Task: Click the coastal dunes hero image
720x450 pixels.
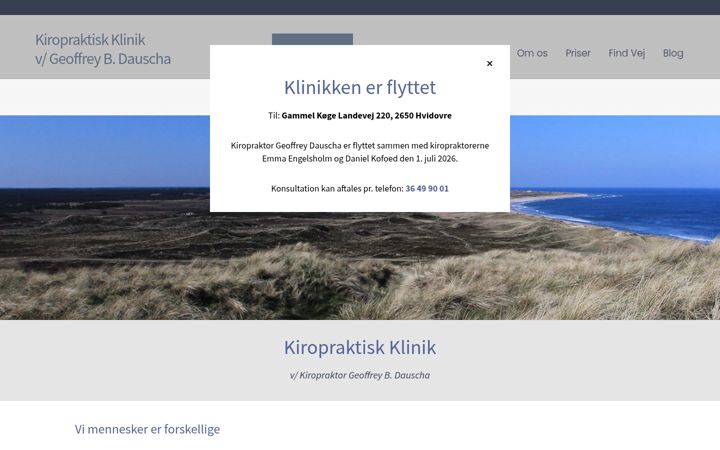Action: click(x=360, y=266)
